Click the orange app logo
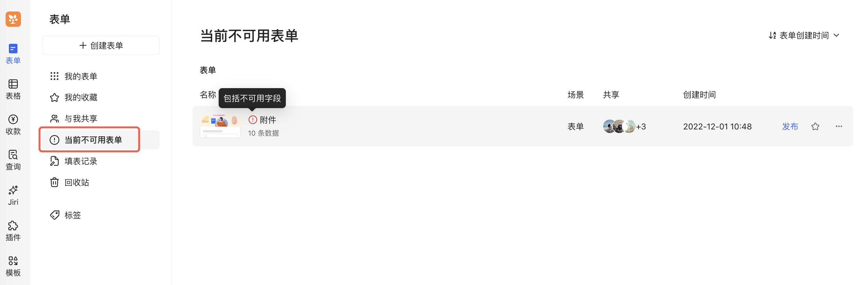The height and width of the screenshot is (285, 868). click(x=13, y=19)
